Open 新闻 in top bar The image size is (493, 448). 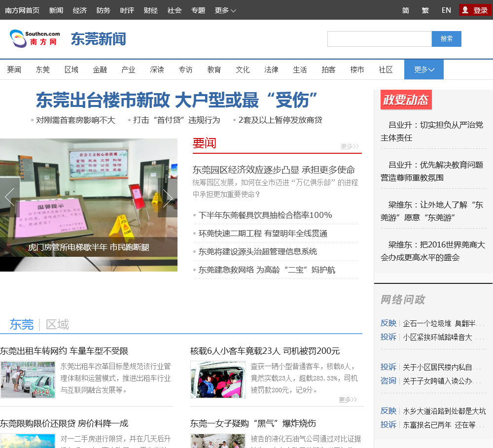[56, 10]
